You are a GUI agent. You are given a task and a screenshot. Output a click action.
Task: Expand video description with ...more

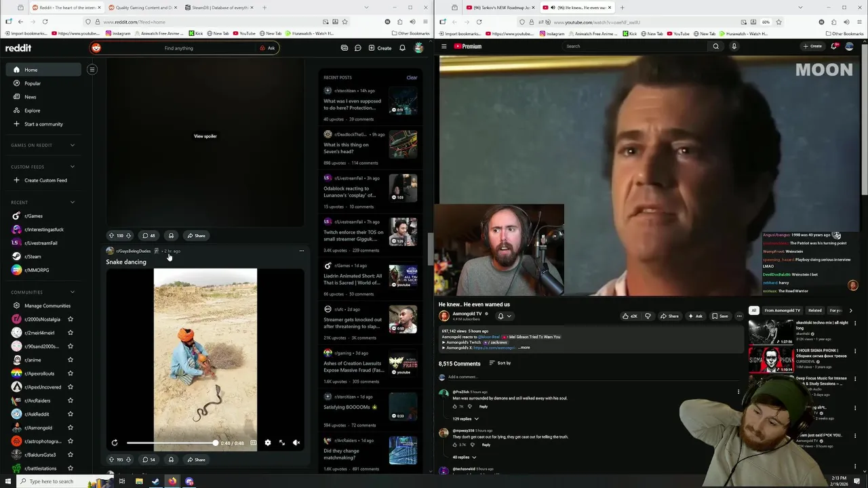pos(524,348)
